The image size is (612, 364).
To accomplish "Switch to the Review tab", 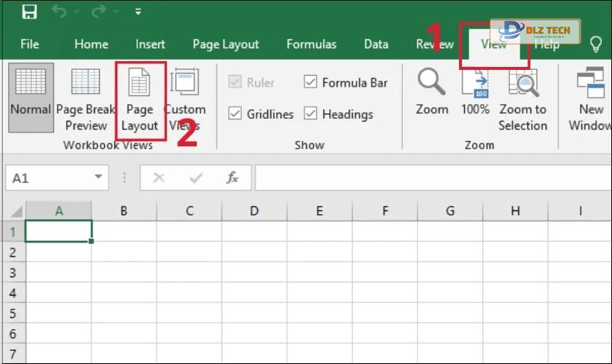I will coord(434,44).
